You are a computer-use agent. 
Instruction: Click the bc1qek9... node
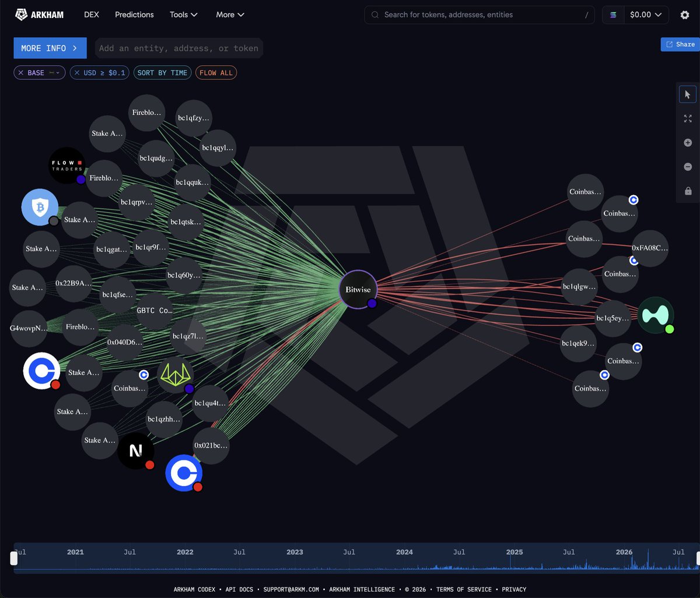coord(578,343)
